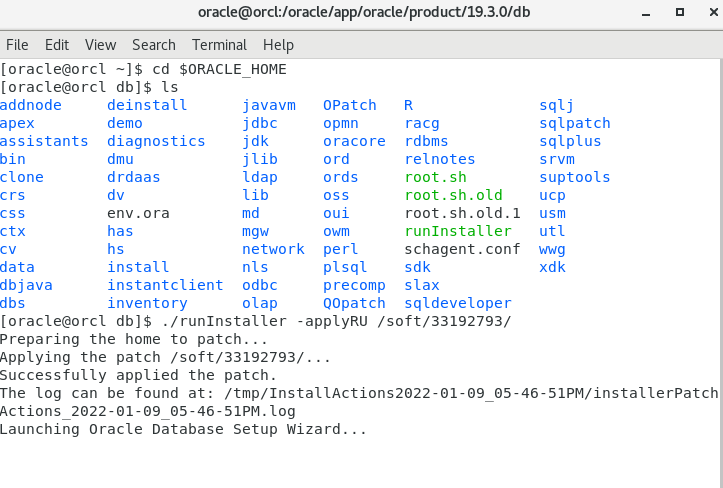Viewport: 723px width, 488px height.
Task: Click the OPatch directory in listing
Action: tap(349, 105)
